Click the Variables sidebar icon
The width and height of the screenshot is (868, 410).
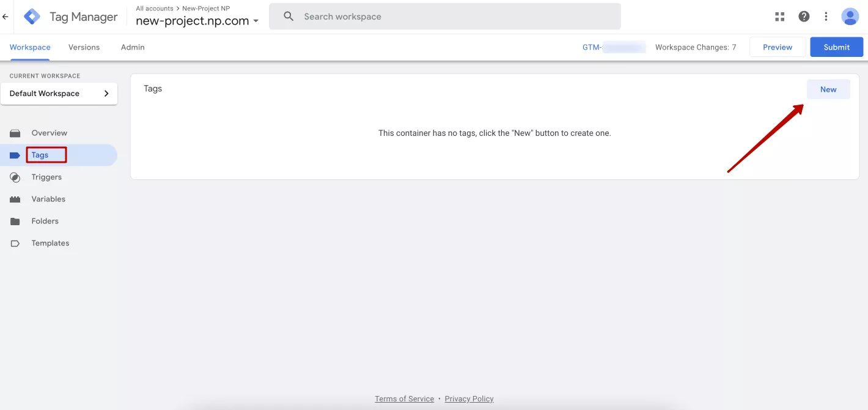tap(15, 199)
